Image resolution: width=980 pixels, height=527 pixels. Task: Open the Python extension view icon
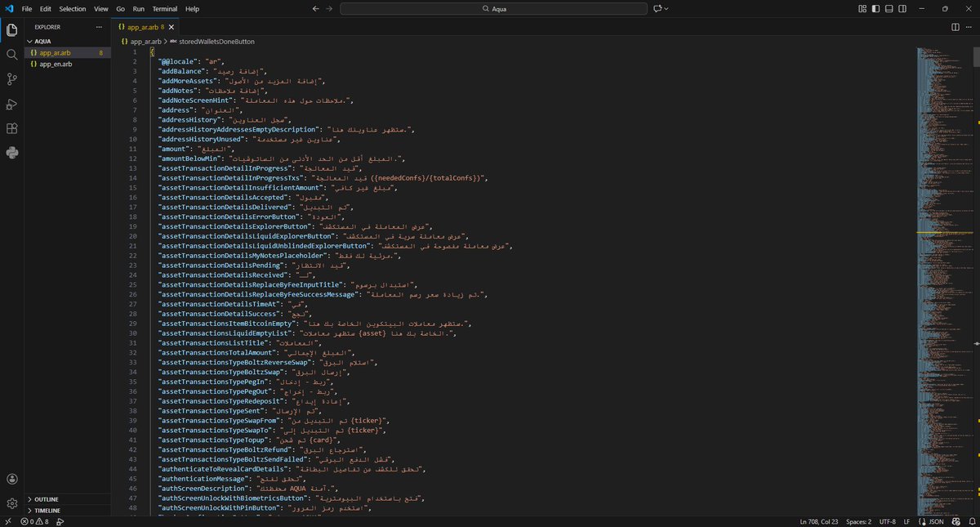(x=12, y=153)
